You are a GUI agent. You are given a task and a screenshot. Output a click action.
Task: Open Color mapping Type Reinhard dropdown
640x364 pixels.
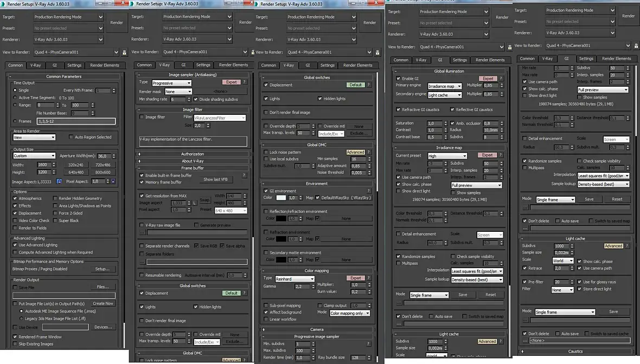point(295,279)
